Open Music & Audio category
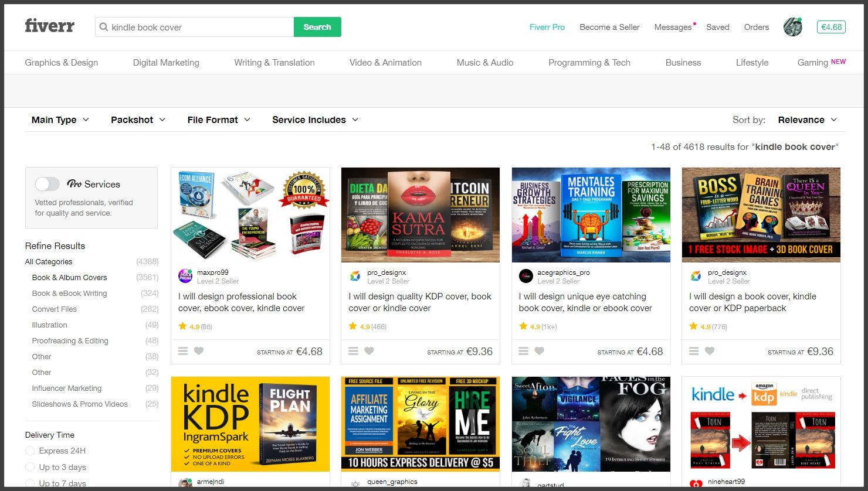 (485, 63)
